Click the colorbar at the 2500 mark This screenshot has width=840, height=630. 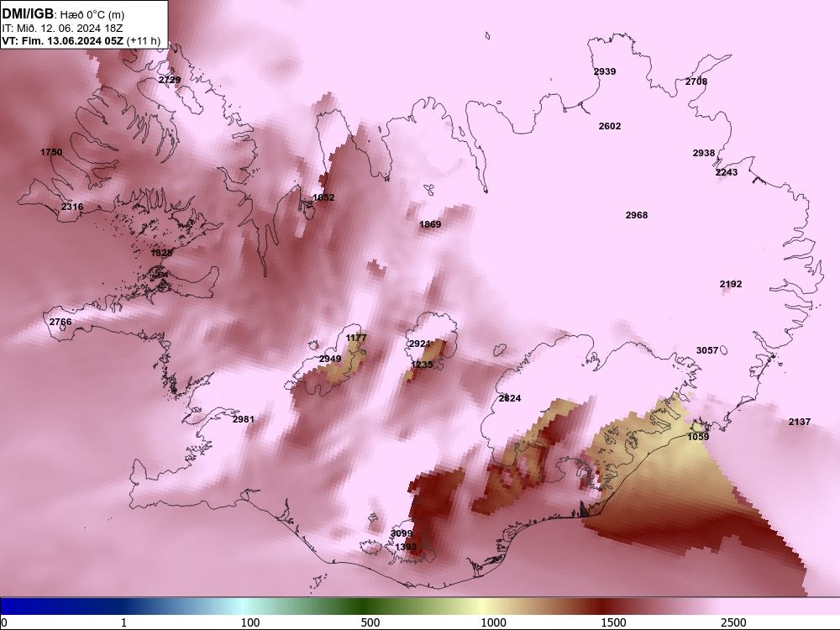pos(733,622)
